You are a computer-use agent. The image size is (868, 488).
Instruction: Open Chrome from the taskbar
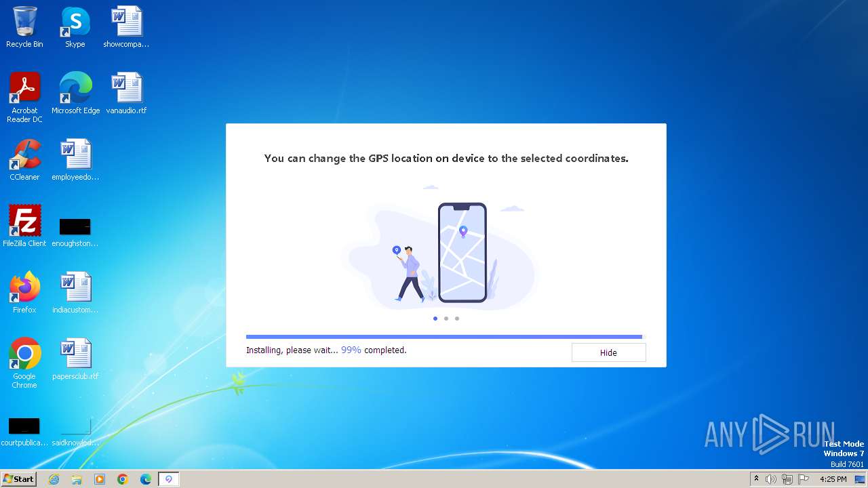123,479
